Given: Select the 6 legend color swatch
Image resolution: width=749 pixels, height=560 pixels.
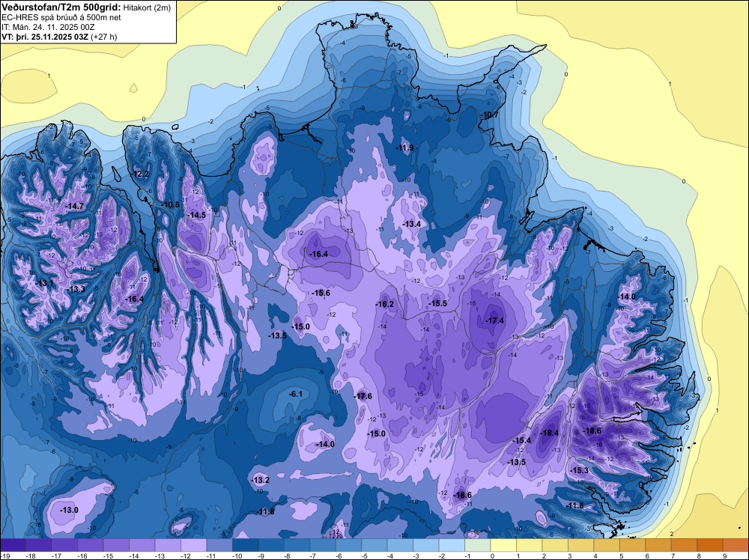Looking at the screenshot, I should (658, 545).
